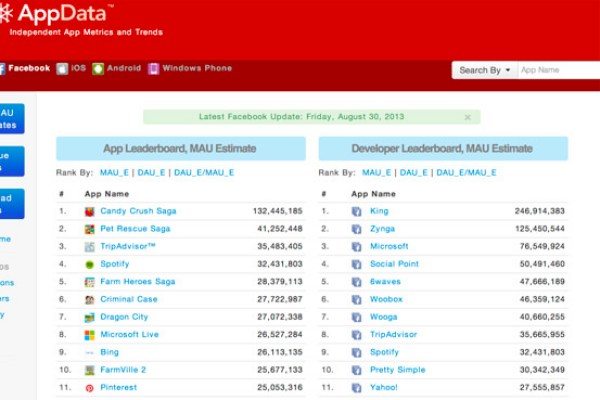Click the developer icon beside Pretty Simple
The width and height of the screenshot is (600, 400).
point(356,370)
